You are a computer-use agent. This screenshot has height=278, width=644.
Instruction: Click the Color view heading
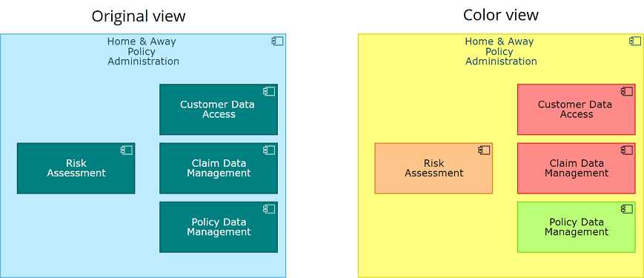(x=501, y=15)
